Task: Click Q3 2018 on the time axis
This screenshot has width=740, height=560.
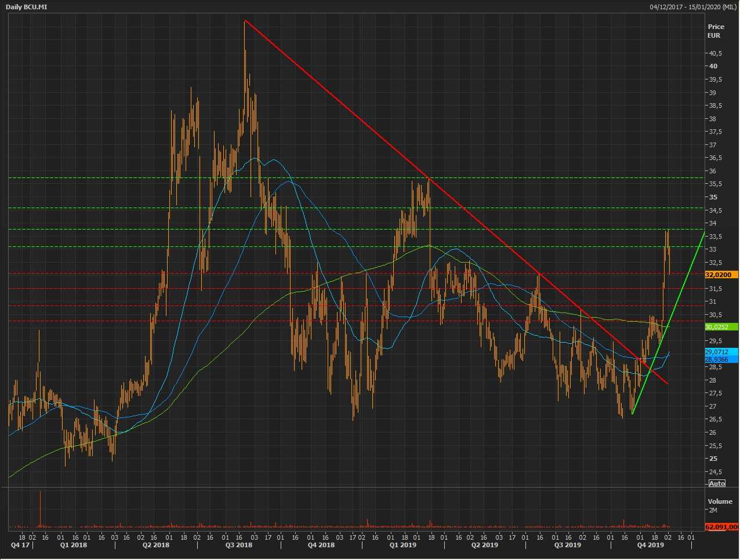Action: click(x=239, y=545)
